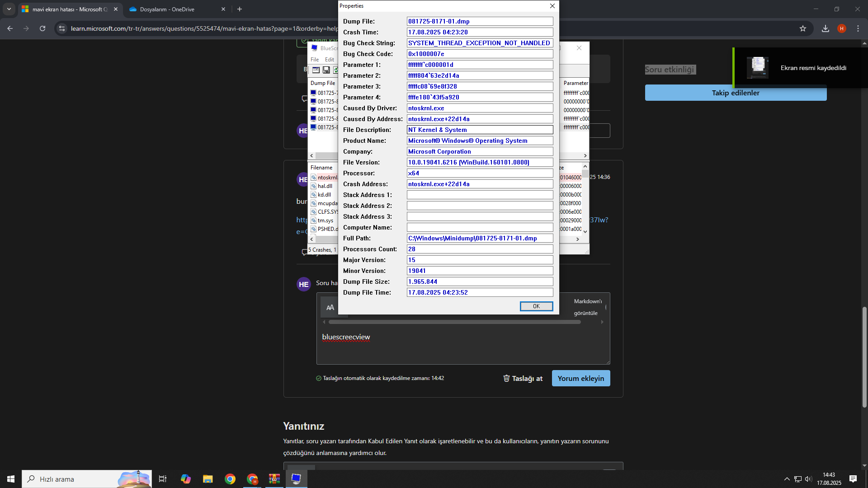
Task: Click BlueScreenView save toolbar icon
Action: coord(326,70)
